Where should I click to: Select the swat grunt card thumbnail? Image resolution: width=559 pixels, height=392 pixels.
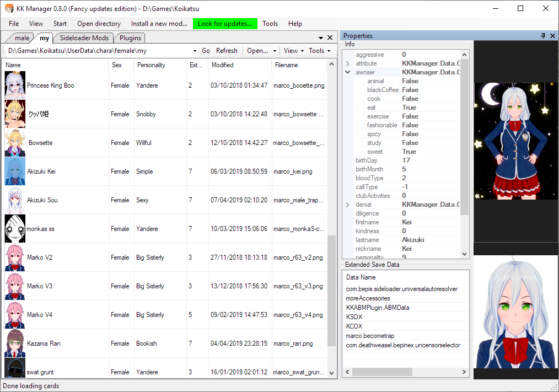click(15, 368)
